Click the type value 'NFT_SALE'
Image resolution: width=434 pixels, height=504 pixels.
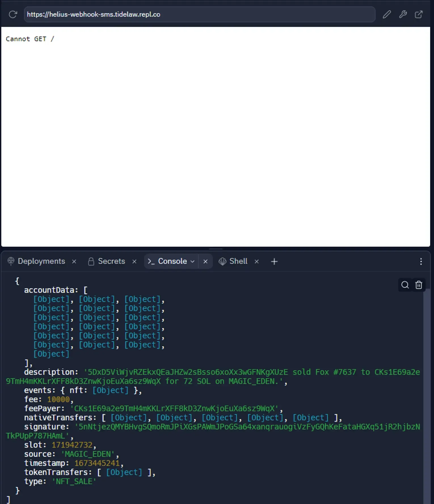74,481
